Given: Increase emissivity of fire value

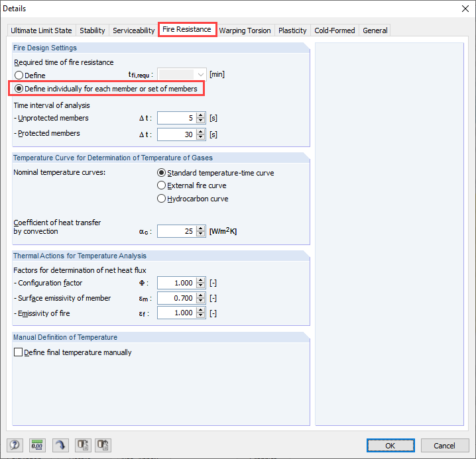Looking at the screenshot, I should (x=200, y=310).
